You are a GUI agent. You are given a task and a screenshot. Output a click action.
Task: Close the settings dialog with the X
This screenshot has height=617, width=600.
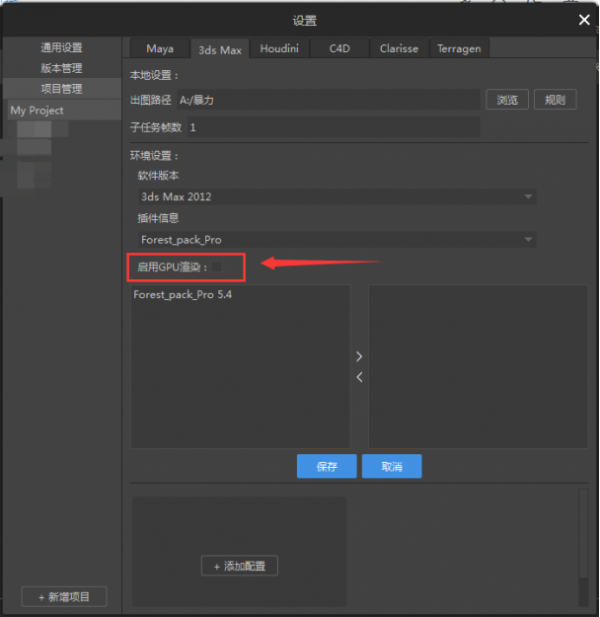584,19
